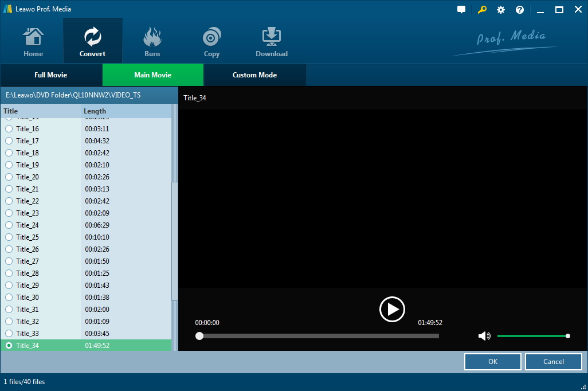588x391 pixels.
Task: Open the Burn module
Action: tap(152, 42)
